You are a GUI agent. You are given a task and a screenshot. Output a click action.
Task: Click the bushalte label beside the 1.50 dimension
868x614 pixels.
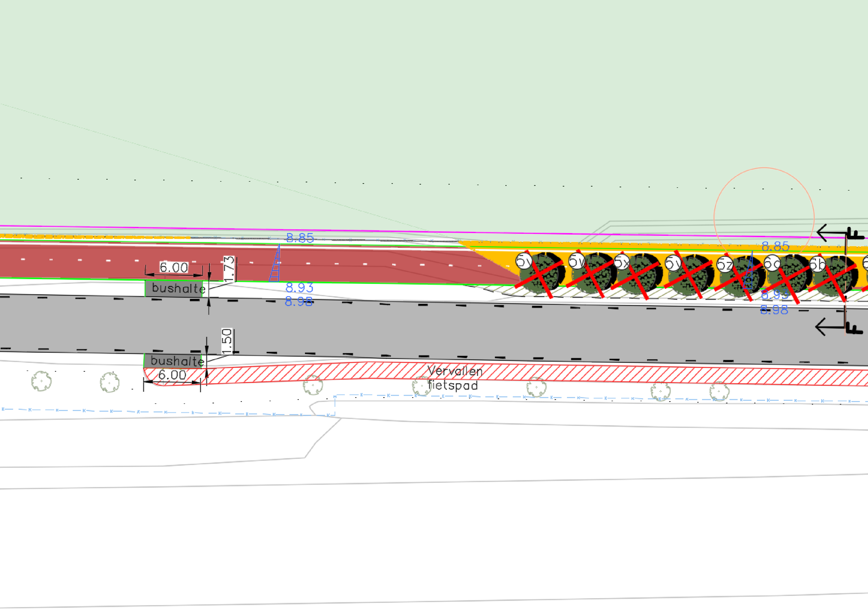[x=177, y=361]
